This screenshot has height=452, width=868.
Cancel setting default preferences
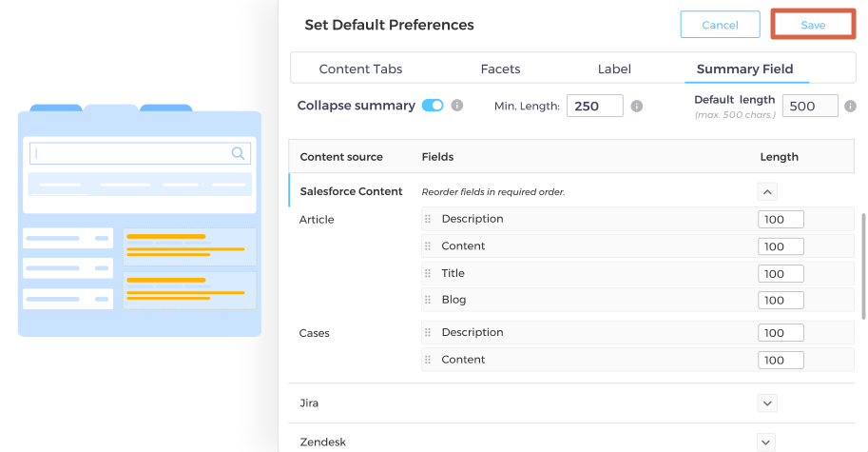(x=720, y=25)
